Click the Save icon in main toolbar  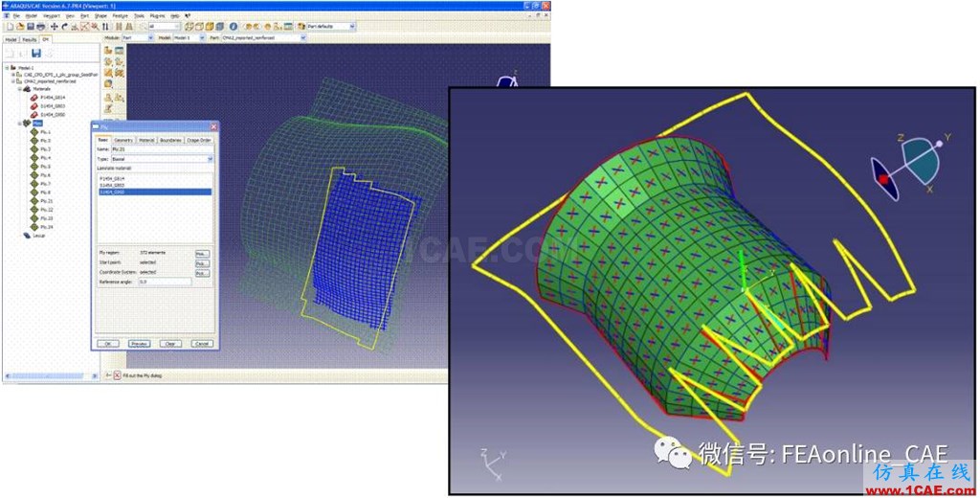pyautogui.click(x=30, y=26)
